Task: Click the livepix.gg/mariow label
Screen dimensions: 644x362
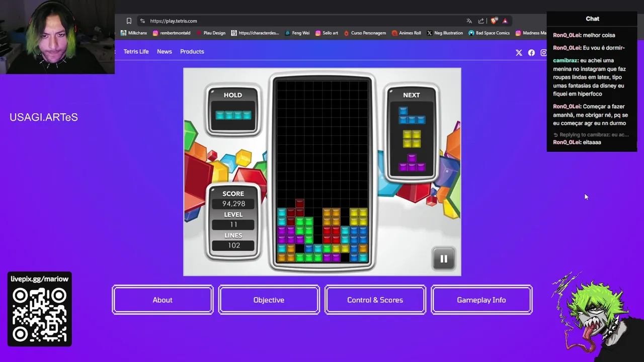Action: coord(39,279)
